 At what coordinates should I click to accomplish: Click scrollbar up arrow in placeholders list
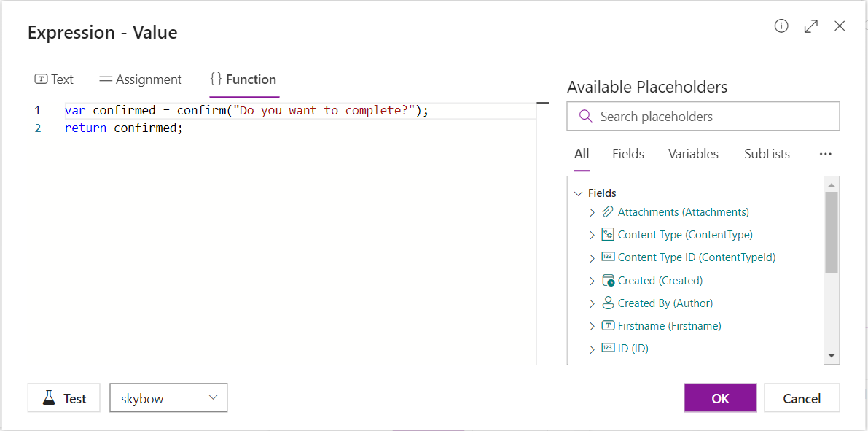pos(831,185)
